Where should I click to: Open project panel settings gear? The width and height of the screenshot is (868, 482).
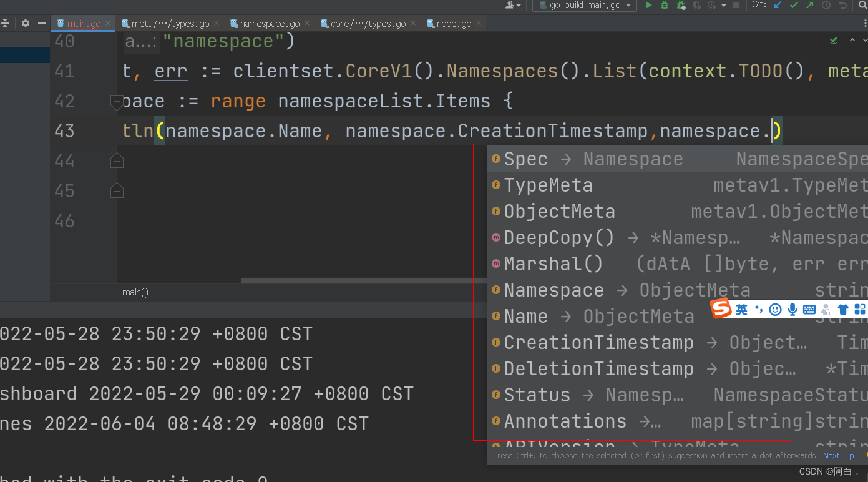(26, 23)
